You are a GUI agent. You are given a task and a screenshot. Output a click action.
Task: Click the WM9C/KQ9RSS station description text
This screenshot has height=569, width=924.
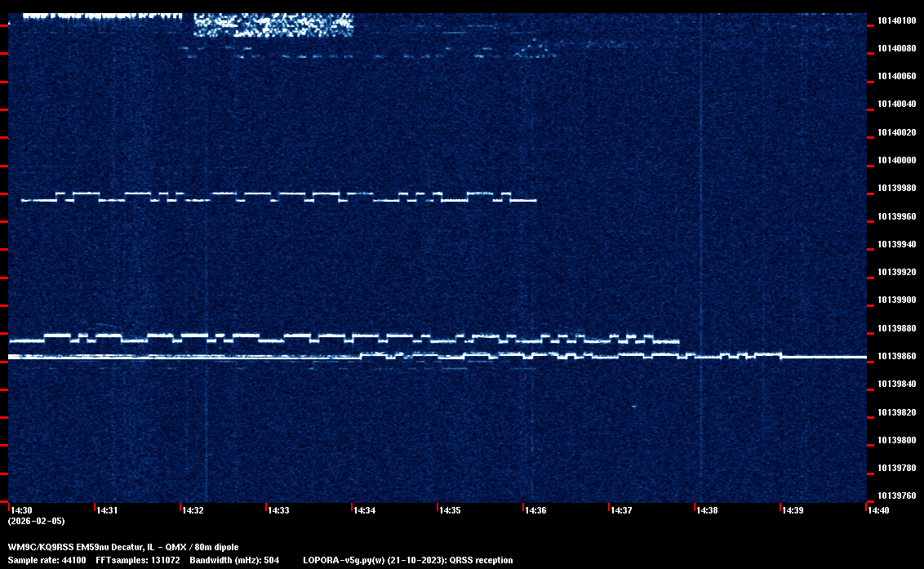123,547
